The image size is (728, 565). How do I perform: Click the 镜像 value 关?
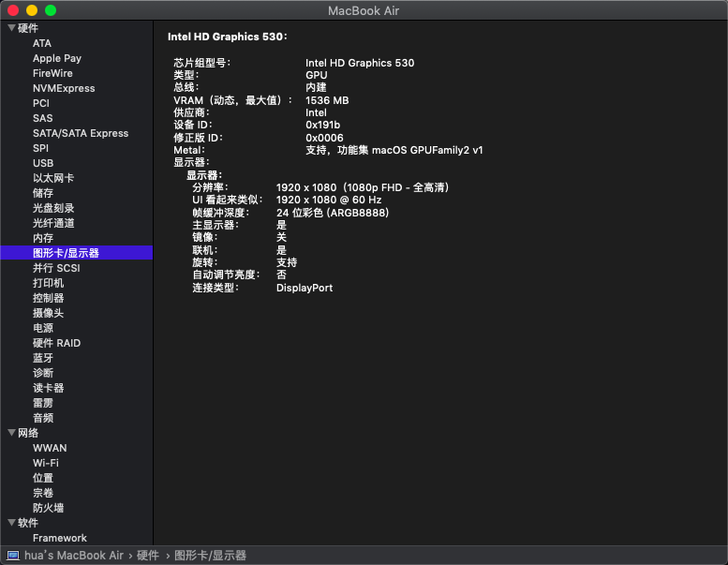point(281,237)
